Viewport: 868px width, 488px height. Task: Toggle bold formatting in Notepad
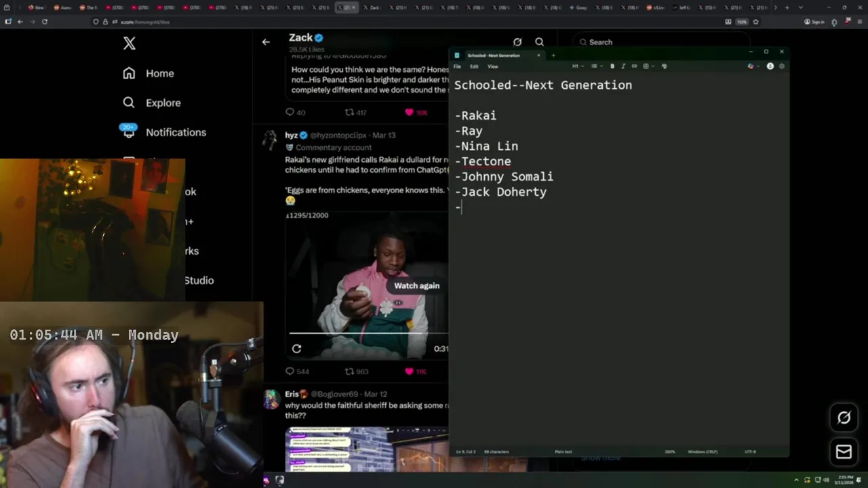(x=612, y=66)
